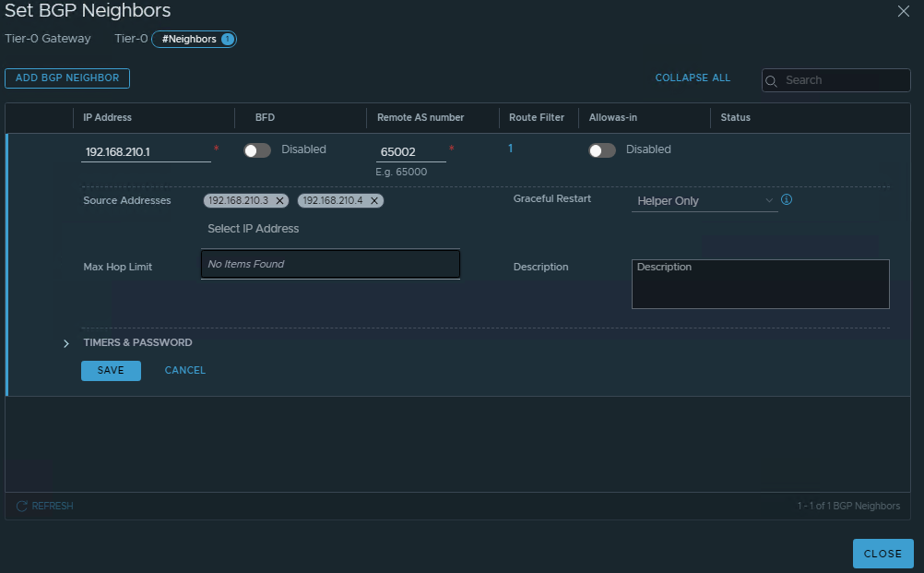
Task: Remove the 192.168.210.3 source address chip
Action: coord(279,201)
